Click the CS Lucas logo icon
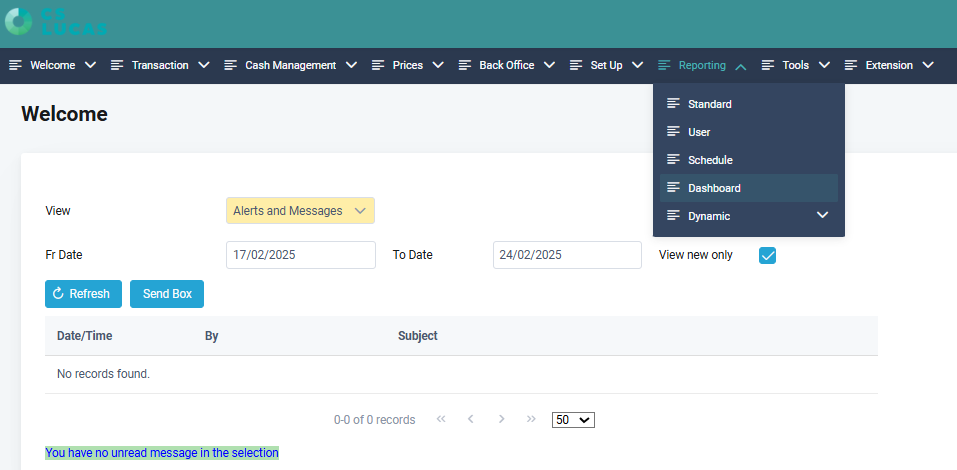The image size is (957, 470). [x=18, y=22]
